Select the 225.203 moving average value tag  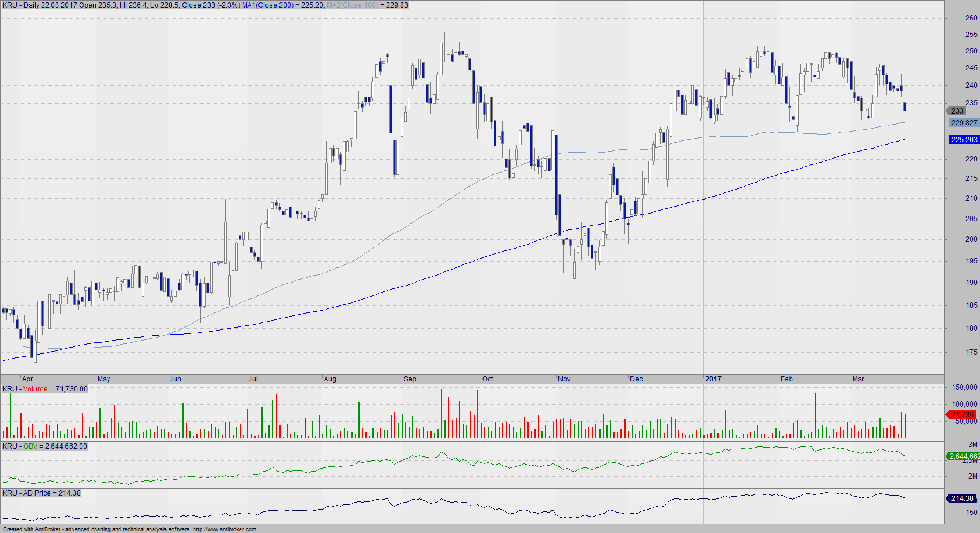tap(964, 140)
